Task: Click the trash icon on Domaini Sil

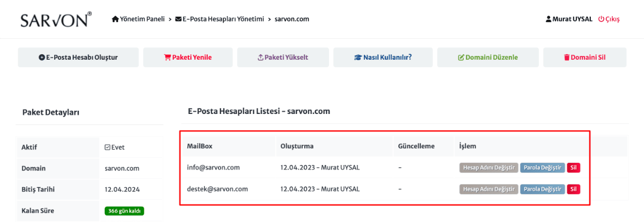Action: tap(566, 58)
